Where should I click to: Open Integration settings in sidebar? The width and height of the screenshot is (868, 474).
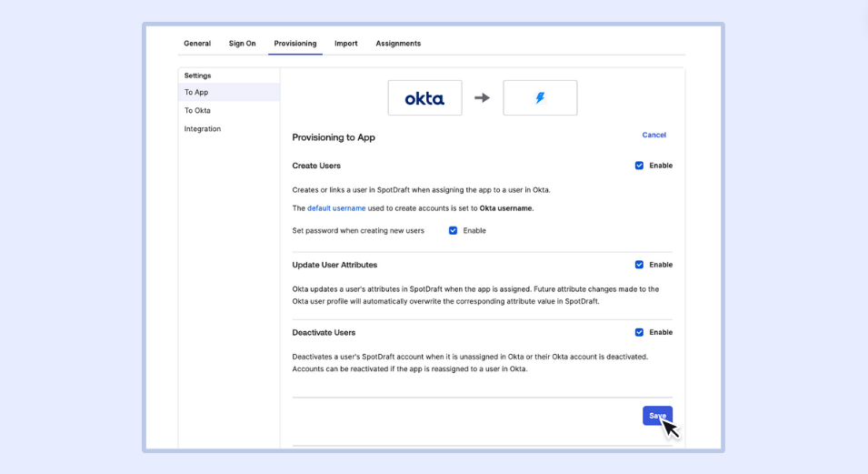click(x=202, y=128)
